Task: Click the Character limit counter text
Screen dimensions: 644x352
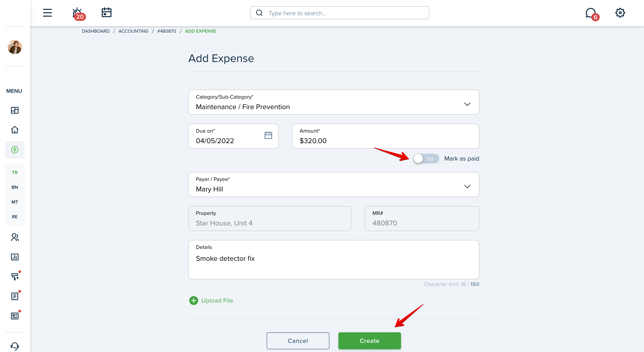Action: click(x=451, y=284)
